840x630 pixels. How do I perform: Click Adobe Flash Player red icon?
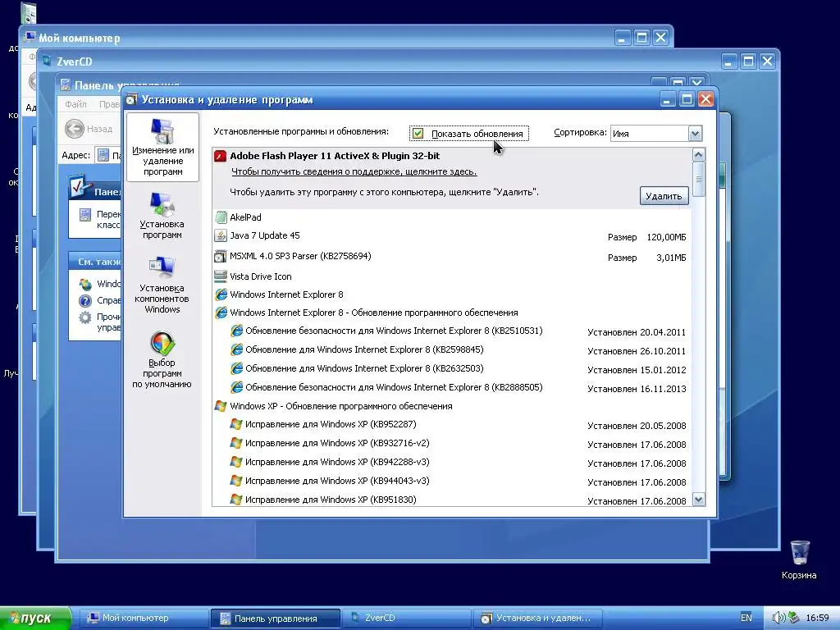pyautogui.click(x=220, y=156)
